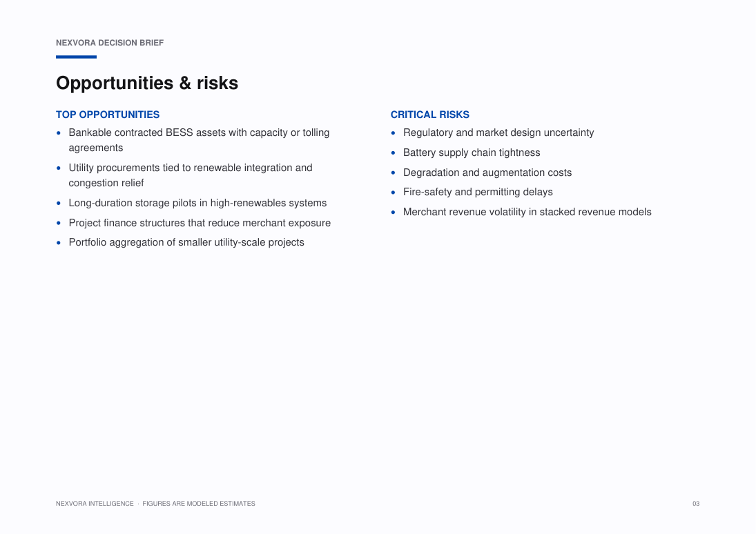Click the NEXVORA INTELLIGENCE footer text
756x534 pixels.
point(95,504)
